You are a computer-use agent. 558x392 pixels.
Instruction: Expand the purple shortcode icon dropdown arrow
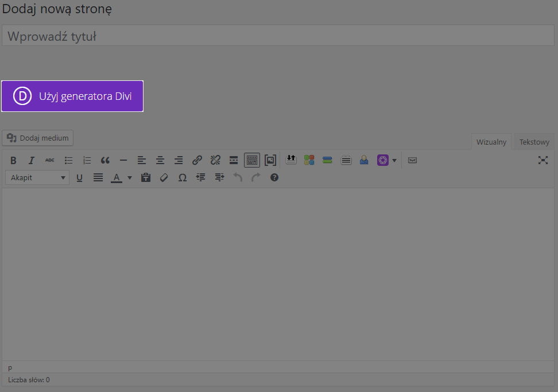[394, 161]
